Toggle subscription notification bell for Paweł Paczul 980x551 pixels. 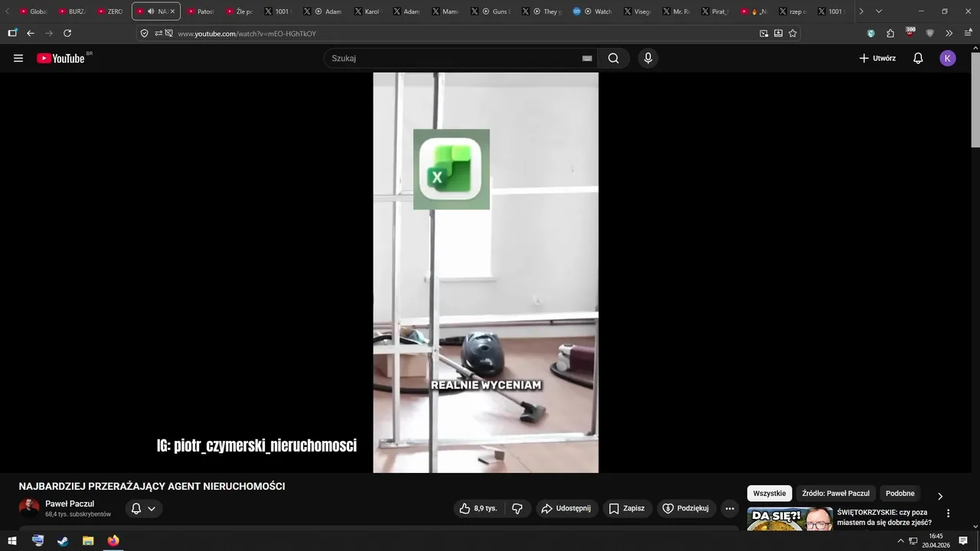click(x=143, y=508)
